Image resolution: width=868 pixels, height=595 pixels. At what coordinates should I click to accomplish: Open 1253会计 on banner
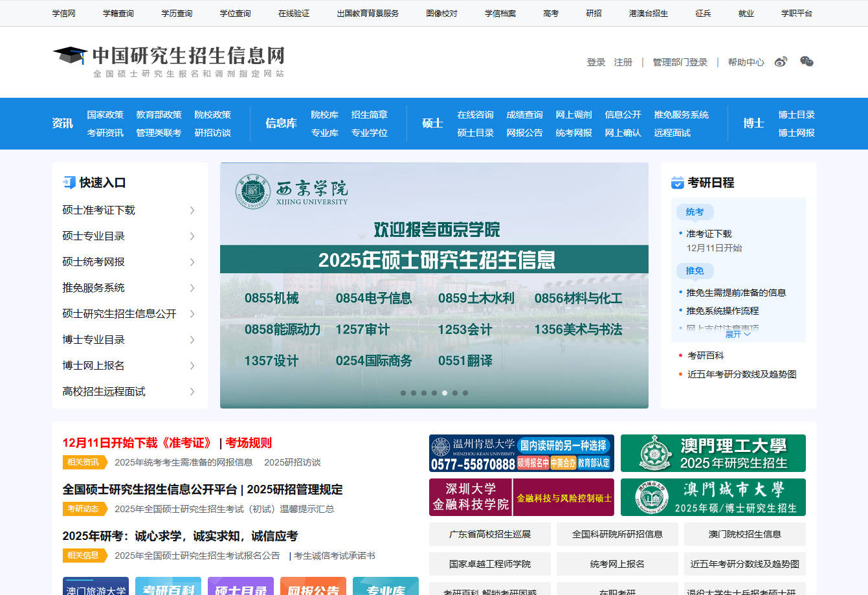[x=465, y=330]
